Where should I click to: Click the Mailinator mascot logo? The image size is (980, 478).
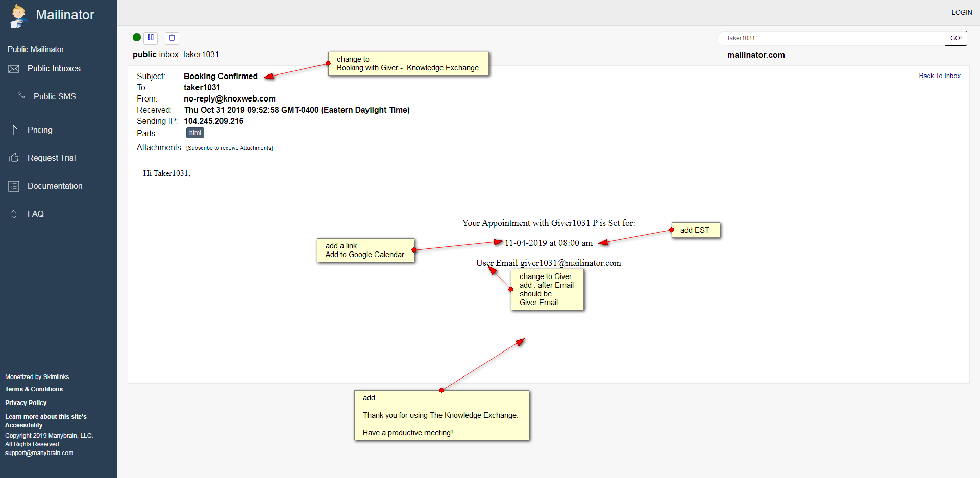18,16
